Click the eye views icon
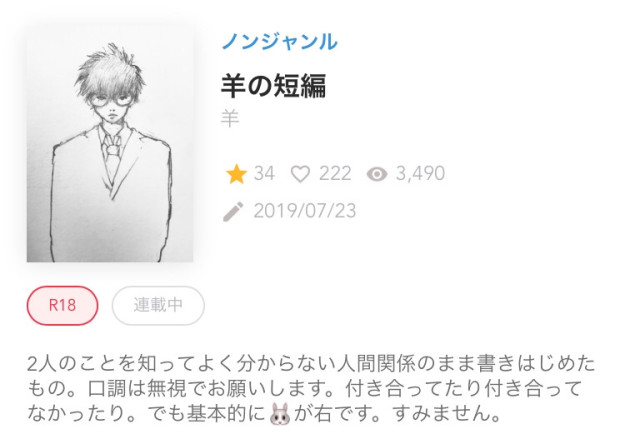Image resolution: width=624 pixels, height=444 pixels. click(x=377, y=174)
